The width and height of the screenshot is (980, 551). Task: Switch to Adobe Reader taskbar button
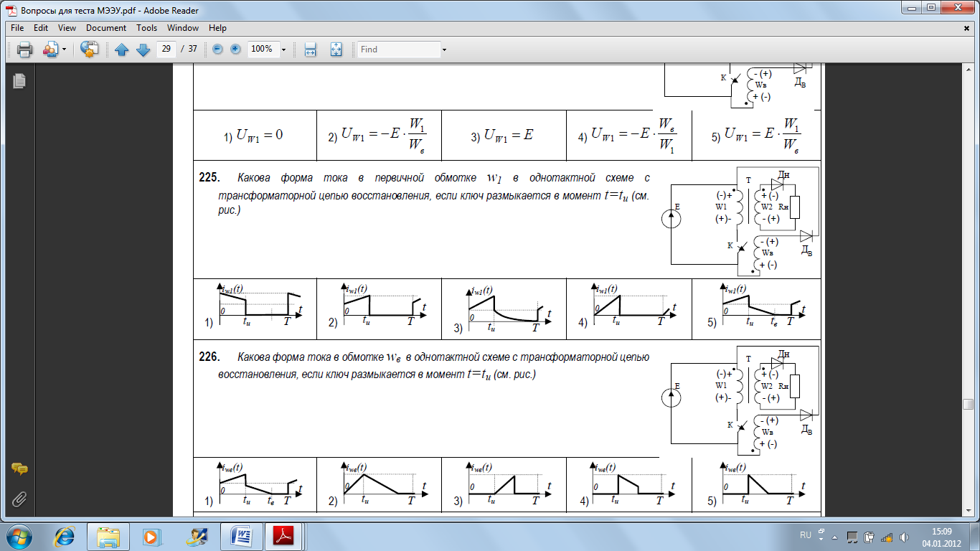click(x=286, y=536)
